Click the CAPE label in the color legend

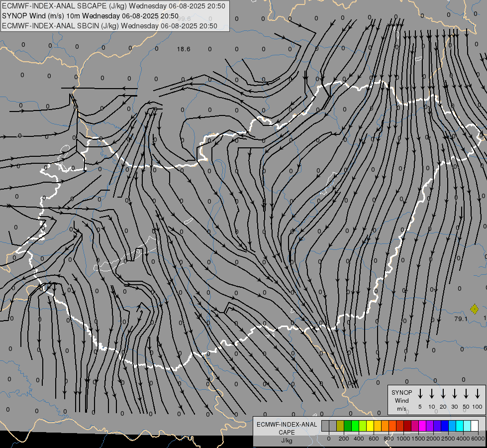[287, 432]
